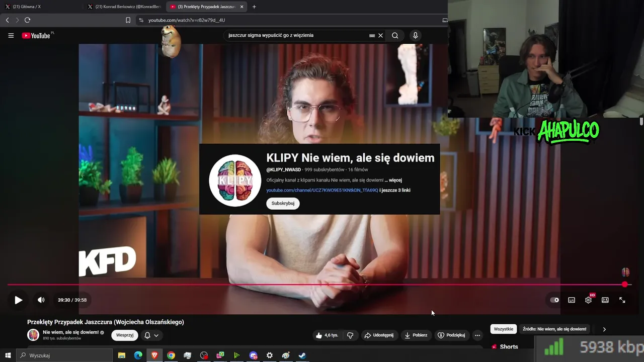Image resolution: width=644 pixels, height=362 pixels.
Task: Open the youtube.com/channel link in the card
Action: pos(322,190)
